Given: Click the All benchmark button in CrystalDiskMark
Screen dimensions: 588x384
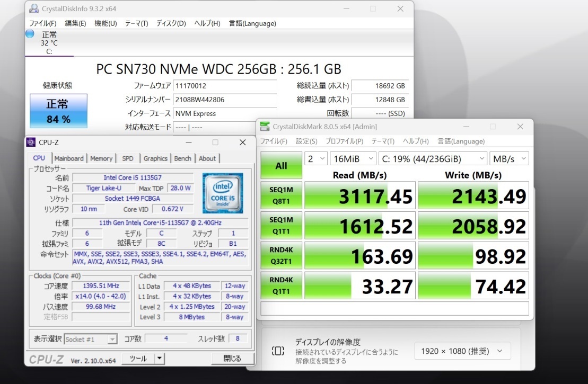Looking at the screenshot, I should click(281, 165).
